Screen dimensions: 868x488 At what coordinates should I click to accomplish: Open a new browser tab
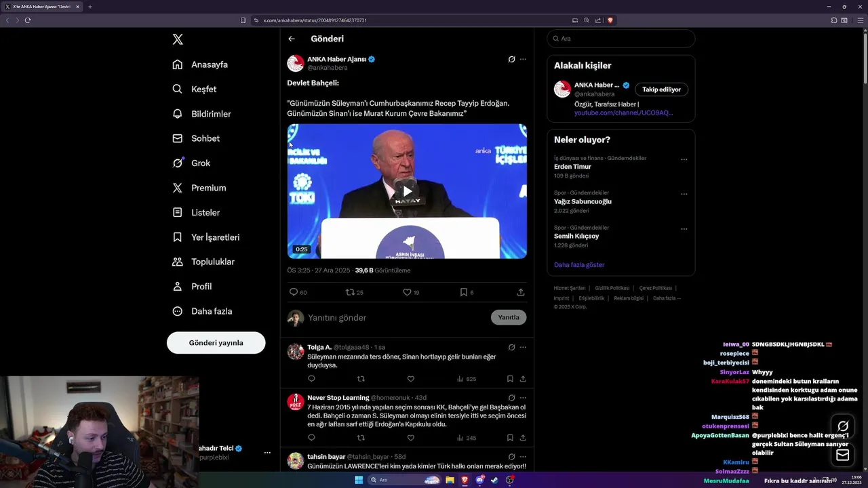pyautogui.click(x=90, y=7)
